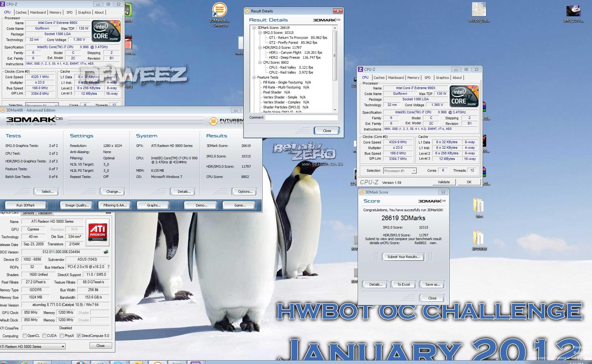Viewport: 592px width, 364px height.
Task: Click the Result Details scrollbar thumb
Action: coord(335,55)
